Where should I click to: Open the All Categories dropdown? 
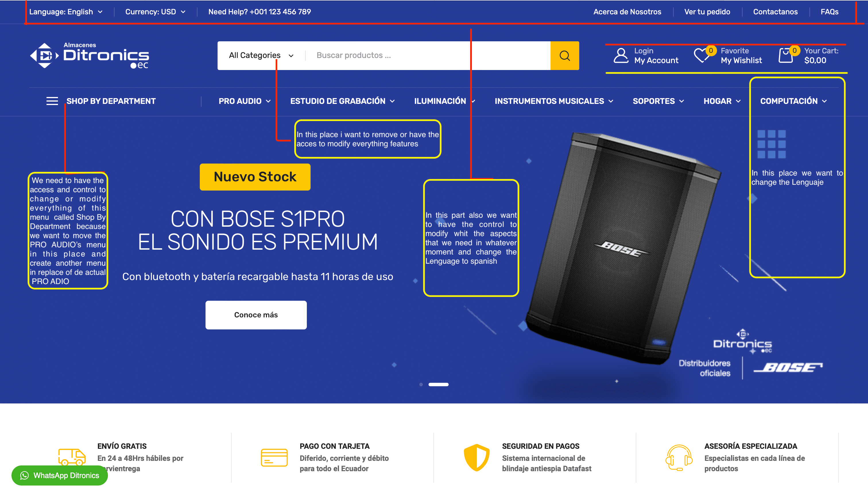coord(261,55)
